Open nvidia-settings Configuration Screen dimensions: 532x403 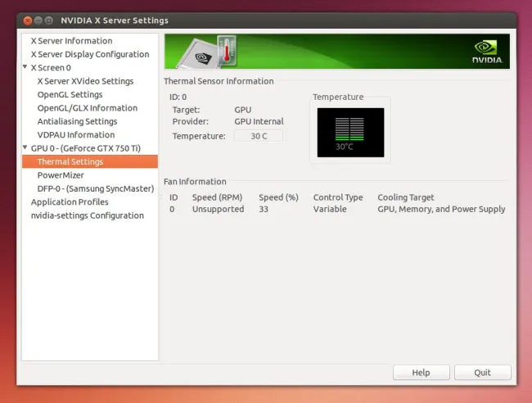(88, 215)
